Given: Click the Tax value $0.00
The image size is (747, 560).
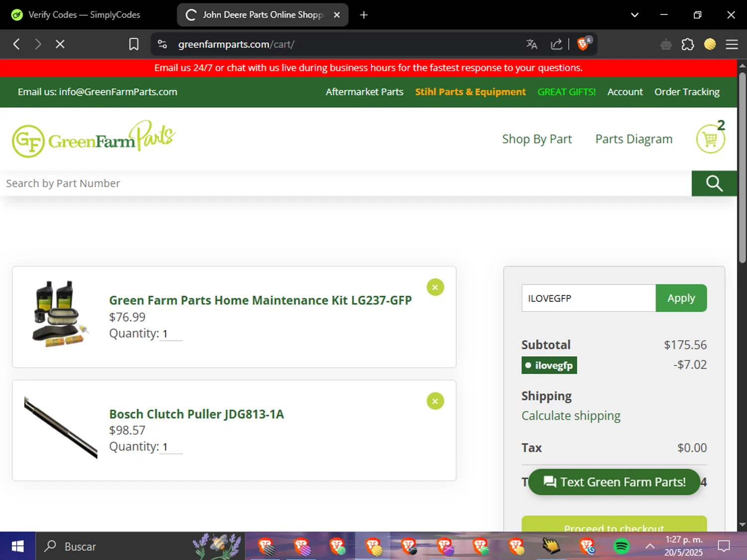Looking at the screenshot, I should (x=692, y=448).
